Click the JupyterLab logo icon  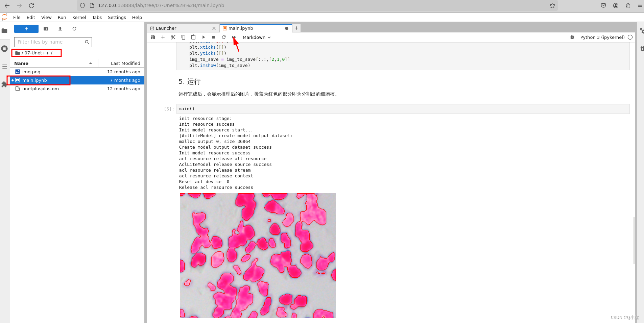[4, 17]
